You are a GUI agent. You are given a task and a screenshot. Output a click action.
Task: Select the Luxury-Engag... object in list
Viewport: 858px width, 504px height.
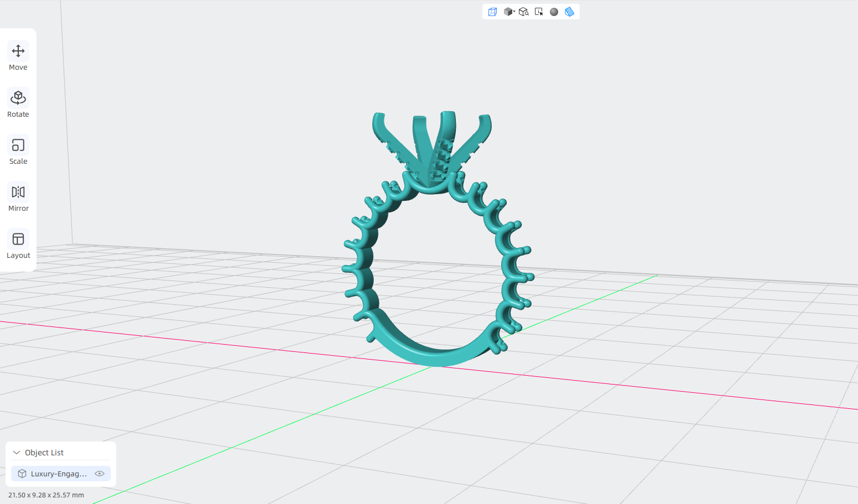coord(61,474)
